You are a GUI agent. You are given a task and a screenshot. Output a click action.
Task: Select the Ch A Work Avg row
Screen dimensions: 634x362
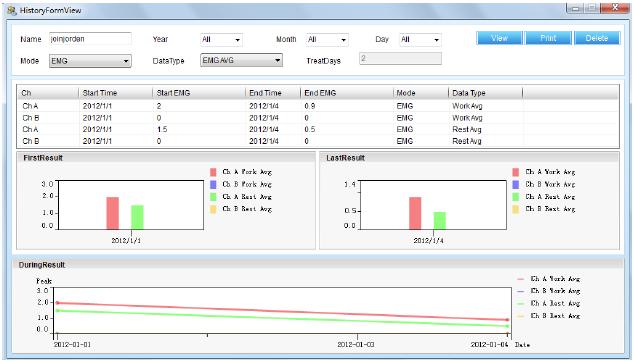[318, 106]
